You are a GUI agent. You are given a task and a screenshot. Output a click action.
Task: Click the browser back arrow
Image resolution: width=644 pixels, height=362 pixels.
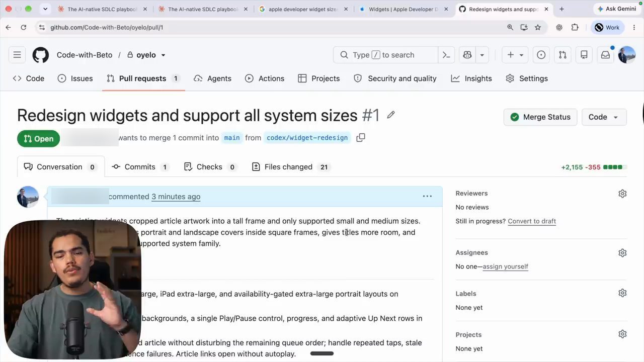coord(9,28)
